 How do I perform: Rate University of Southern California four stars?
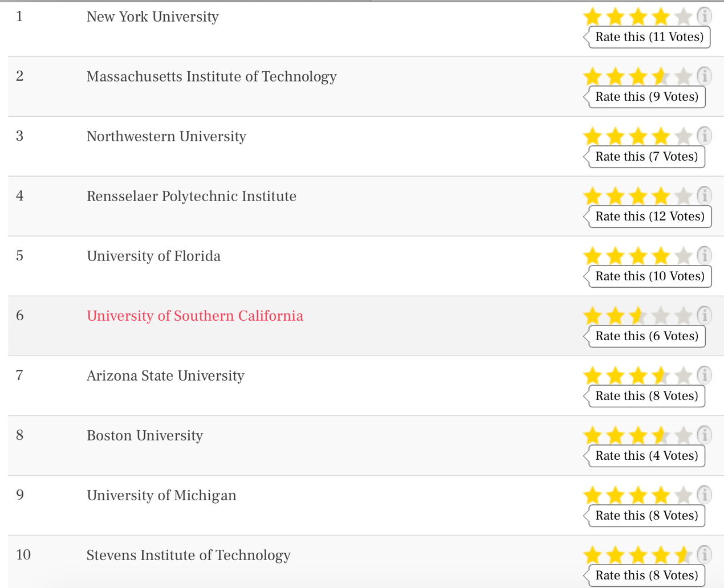[x=660, y=316]
